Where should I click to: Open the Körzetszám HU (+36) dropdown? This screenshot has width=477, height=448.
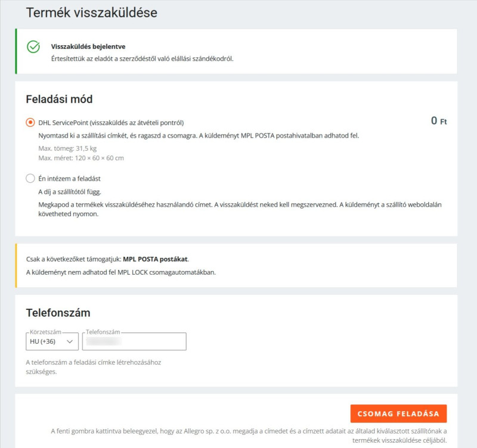coord(52,341)
